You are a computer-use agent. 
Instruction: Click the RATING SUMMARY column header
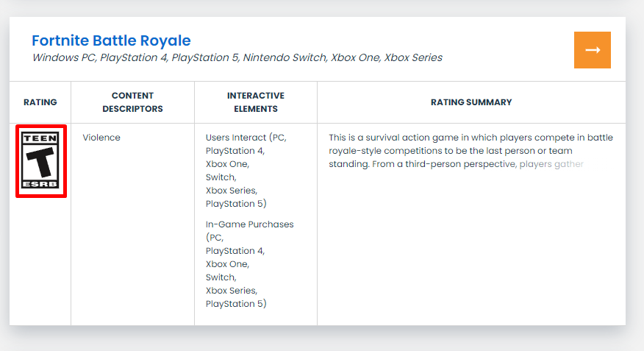(x=471, y=102)
